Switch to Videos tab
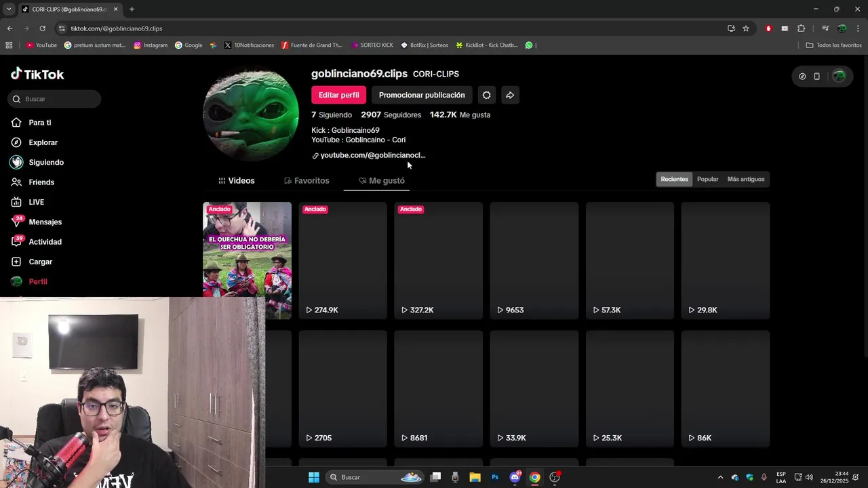 pyautogui.click(x=236, y=180)
